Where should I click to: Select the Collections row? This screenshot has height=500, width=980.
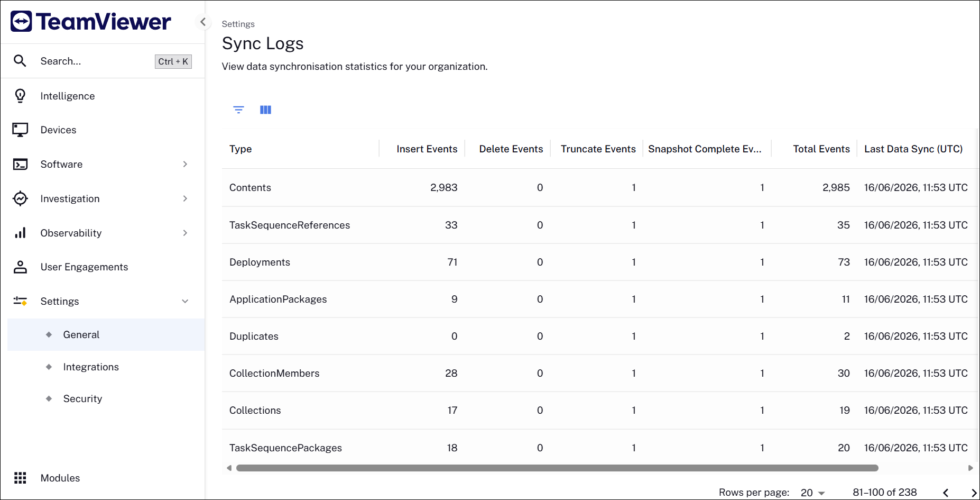click(599, 410)
